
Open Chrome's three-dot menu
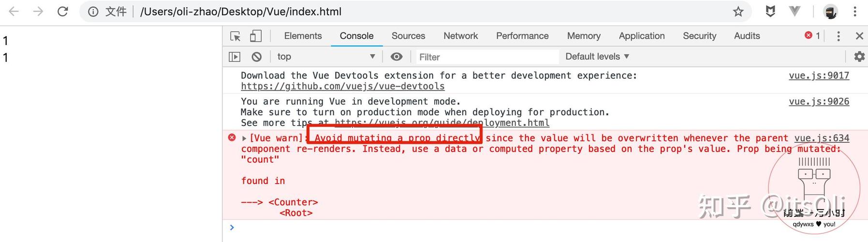[855, 12]
